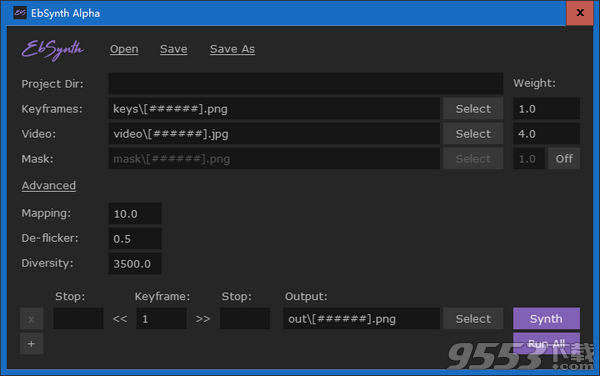This screenshot has width=600, height=376.
Task: Click the Run All button
Action: click(x=546, y=343)
